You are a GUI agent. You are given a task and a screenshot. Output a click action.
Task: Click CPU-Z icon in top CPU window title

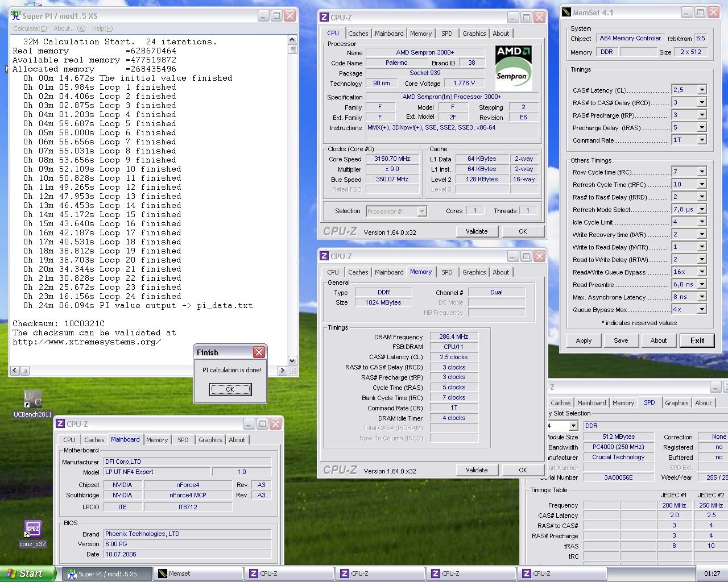(x=324, y=18)
